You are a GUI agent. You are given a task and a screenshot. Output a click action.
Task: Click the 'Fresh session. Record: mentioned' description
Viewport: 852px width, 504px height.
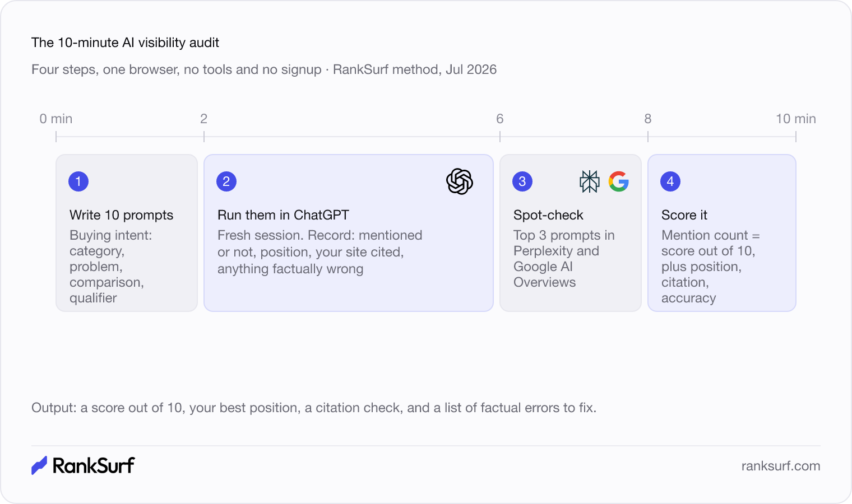point(319,252)
